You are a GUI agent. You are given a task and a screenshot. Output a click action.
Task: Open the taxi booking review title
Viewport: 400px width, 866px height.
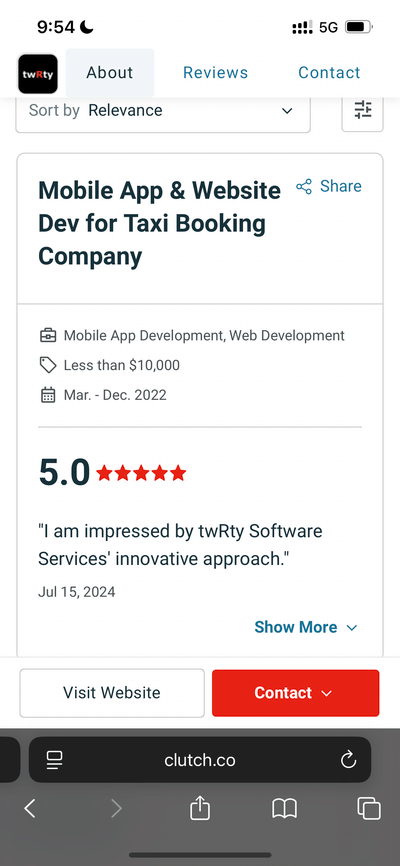click(159, 224)
